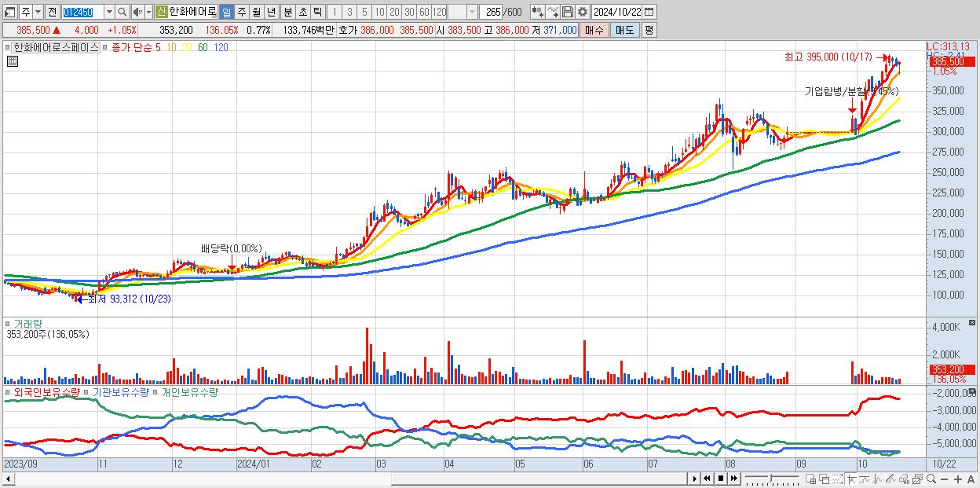Click the left scroll arrow at chart bottom
Screen dimensions: 980x488
[x=8, y=479]
